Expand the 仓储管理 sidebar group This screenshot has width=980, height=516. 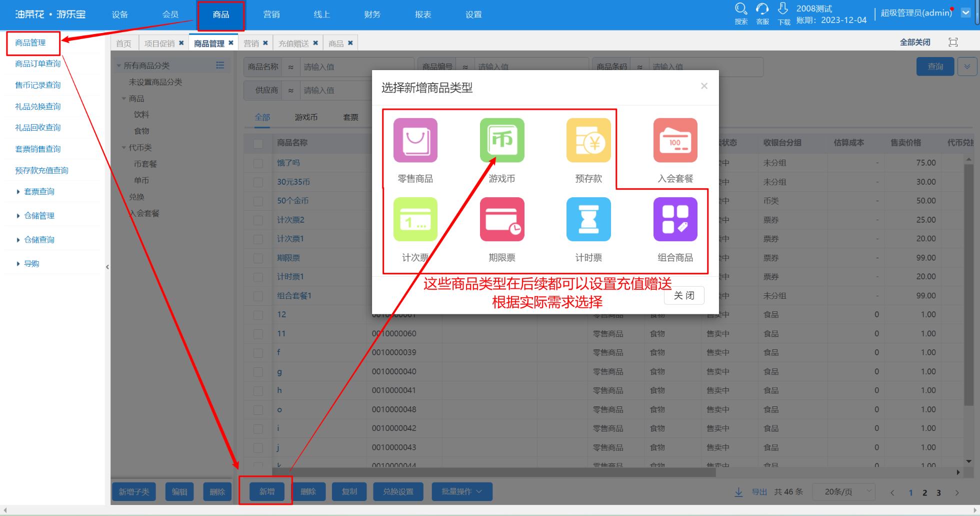18,216
